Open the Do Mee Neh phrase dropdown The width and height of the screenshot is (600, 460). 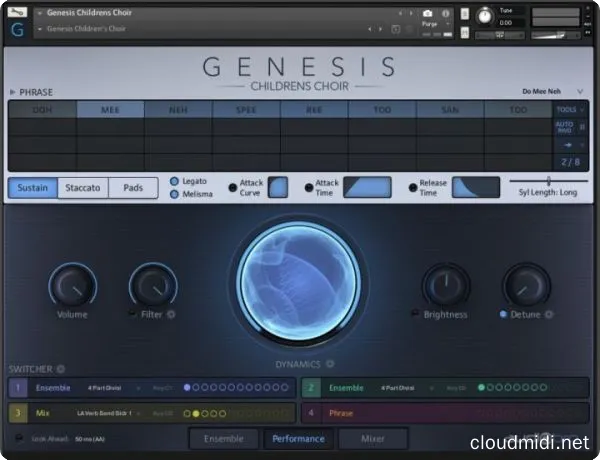coord(580,91)
